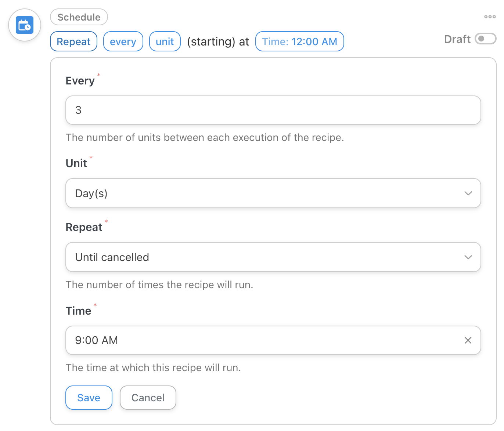Toggle the Draft switch
This screenshot has height=431, width=504.
485,39
